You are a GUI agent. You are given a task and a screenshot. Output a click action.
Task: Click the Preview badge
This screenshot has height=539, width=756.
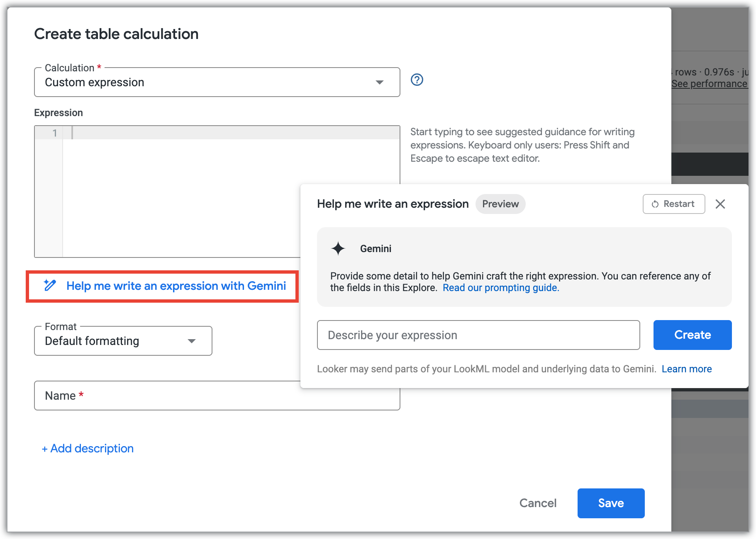tap(500, 204)
